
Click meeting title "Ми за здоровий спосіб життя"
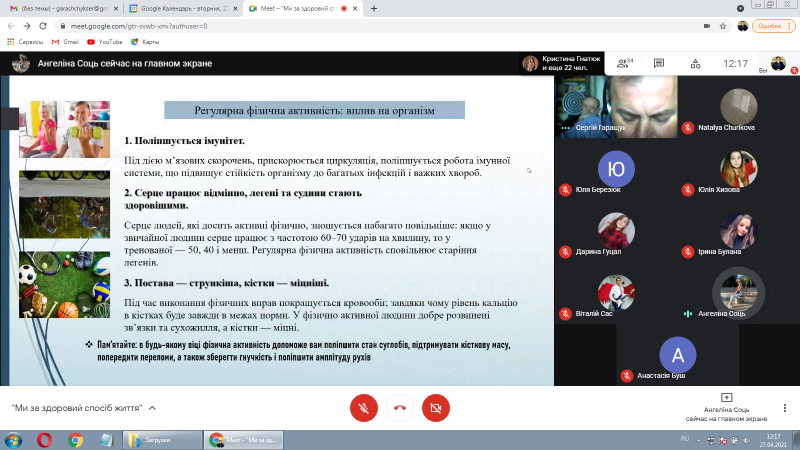coord(77,408)
